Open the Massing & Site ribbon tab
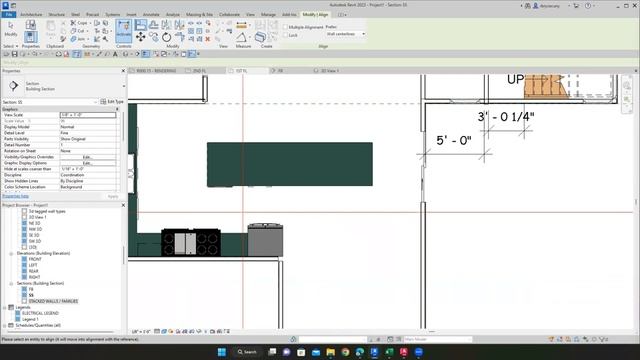 199,15
